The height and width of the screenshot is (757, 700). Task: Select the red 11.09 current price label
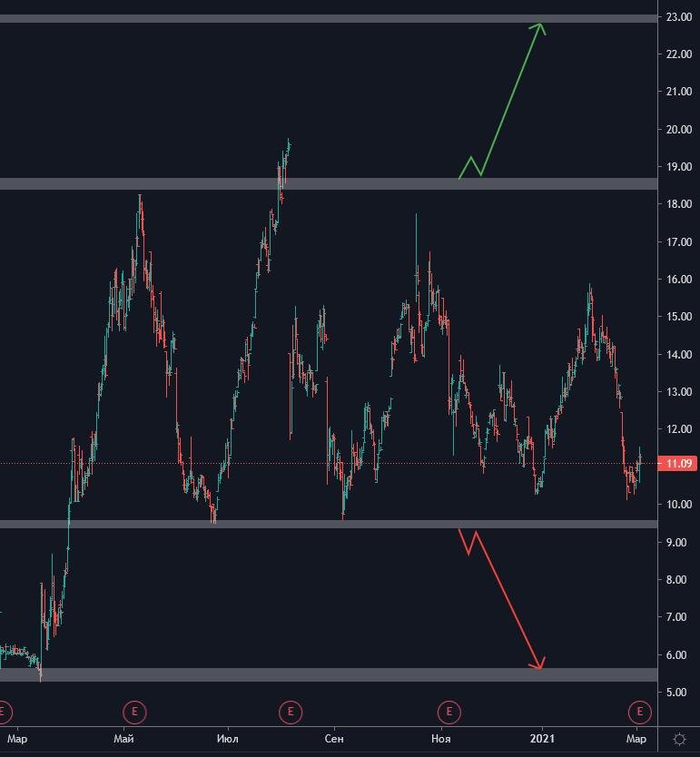click(x=679, y=464)
